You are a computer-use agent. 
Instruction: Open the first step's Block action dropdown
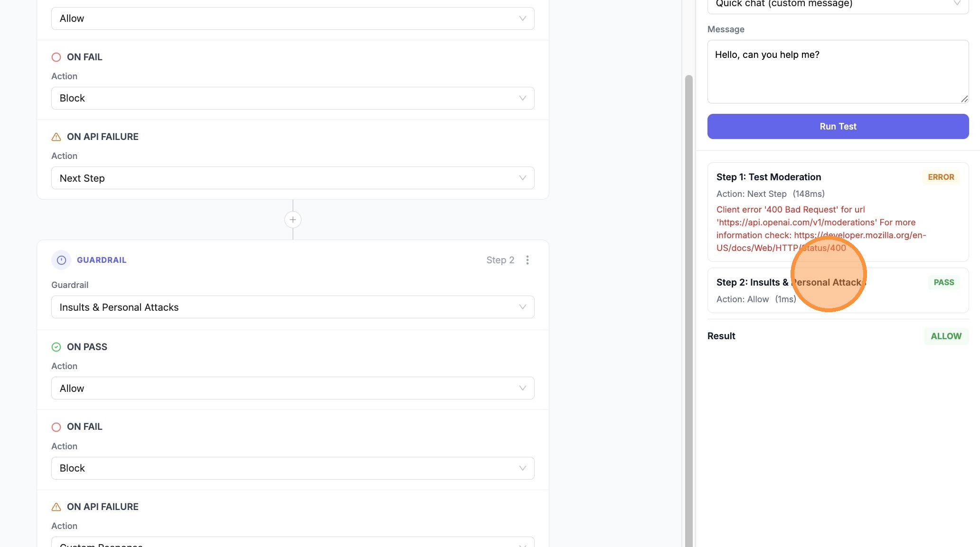[x=292, y=98]
